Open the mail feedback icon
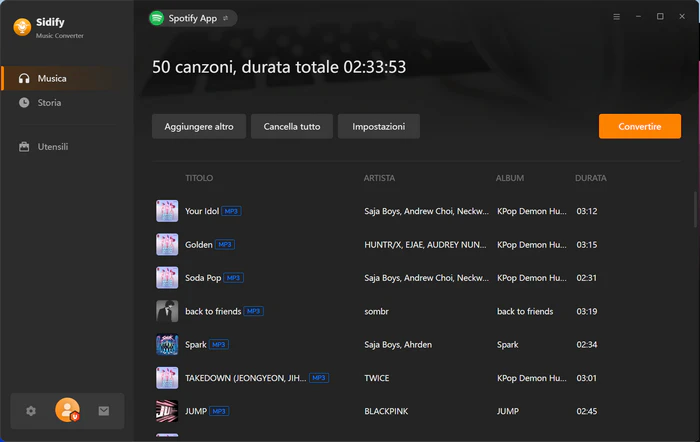 click(x=104, y=411)
